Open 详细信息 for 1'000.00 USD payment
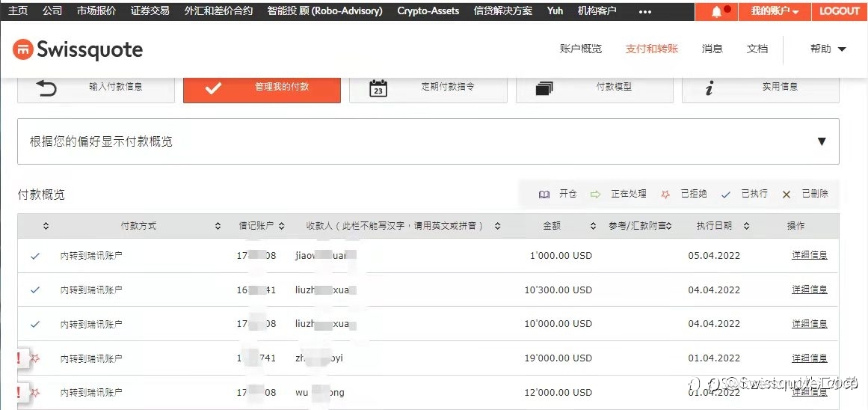 click(x=810, y=255)
